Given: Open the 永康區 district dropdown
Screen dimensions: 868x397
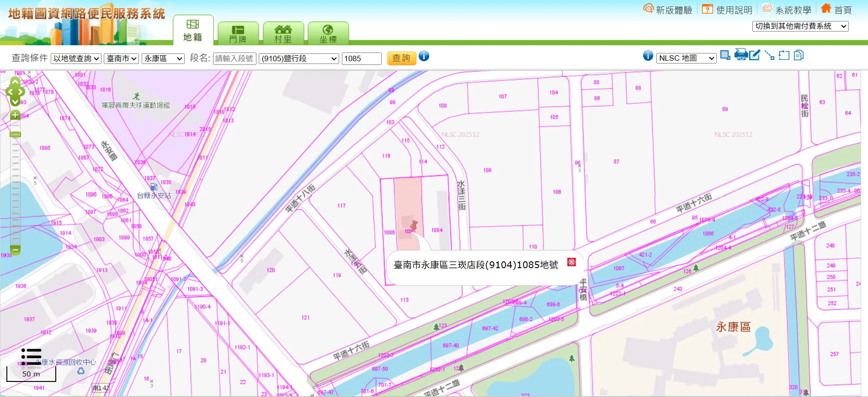Looking at the screenshot, I should (x=163, y=58).
